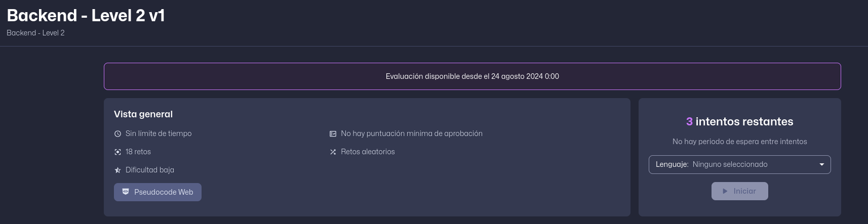The height and width of the screenshot is (224, 868).
Task: Click the Retos aleatorios label
Action: [368, 152]
